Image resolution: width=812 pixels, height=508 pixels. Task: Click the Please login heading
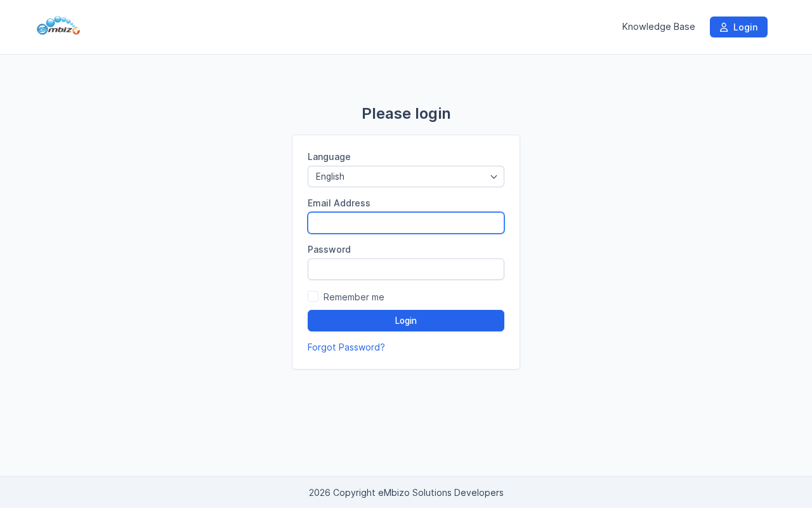click(x=406, y=114)
